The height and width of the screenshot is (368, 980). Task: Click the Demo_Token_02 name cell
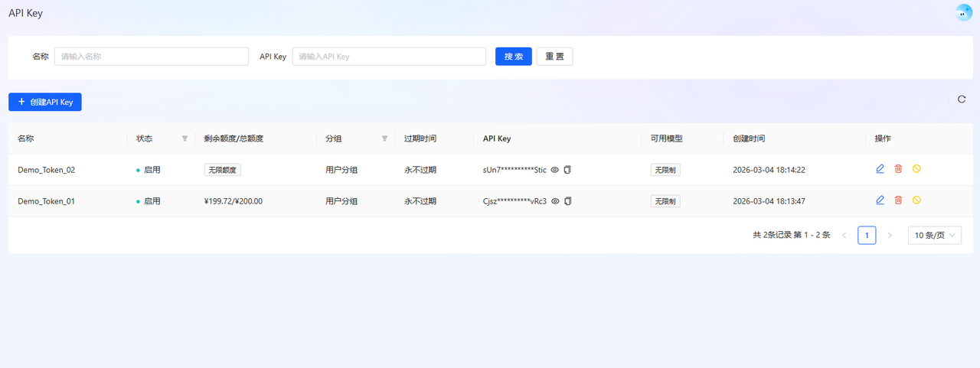[x=47, y=170]
